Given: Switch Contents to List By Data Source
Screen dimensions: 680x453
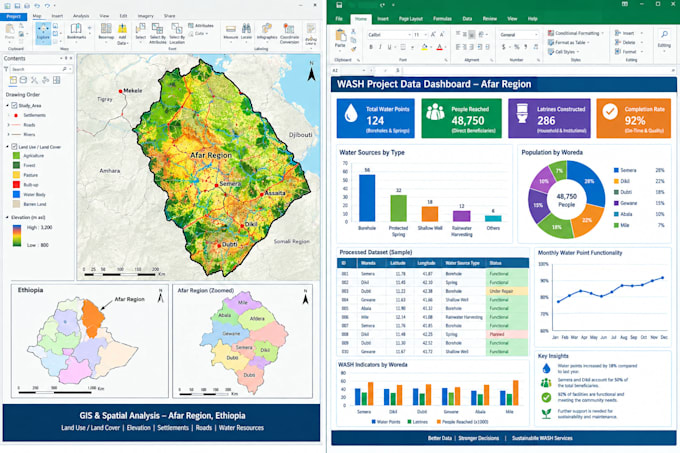Looking at the screenshot, I should click(x=23, y=80).
